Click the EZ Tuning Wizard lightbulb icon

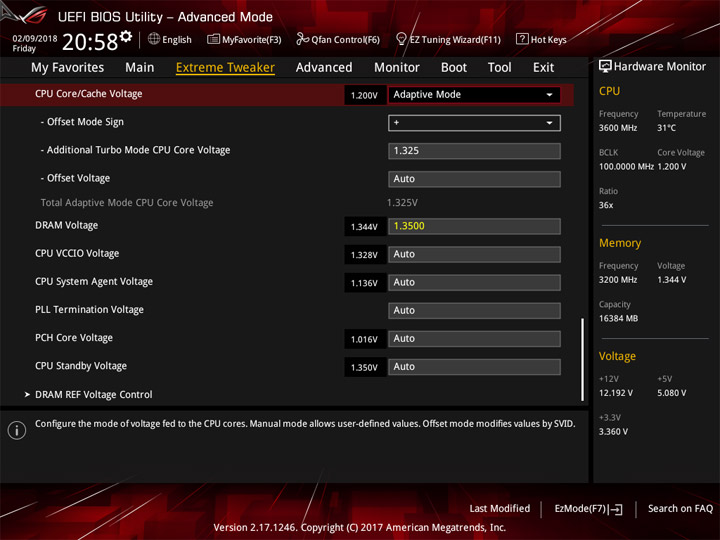401,39
